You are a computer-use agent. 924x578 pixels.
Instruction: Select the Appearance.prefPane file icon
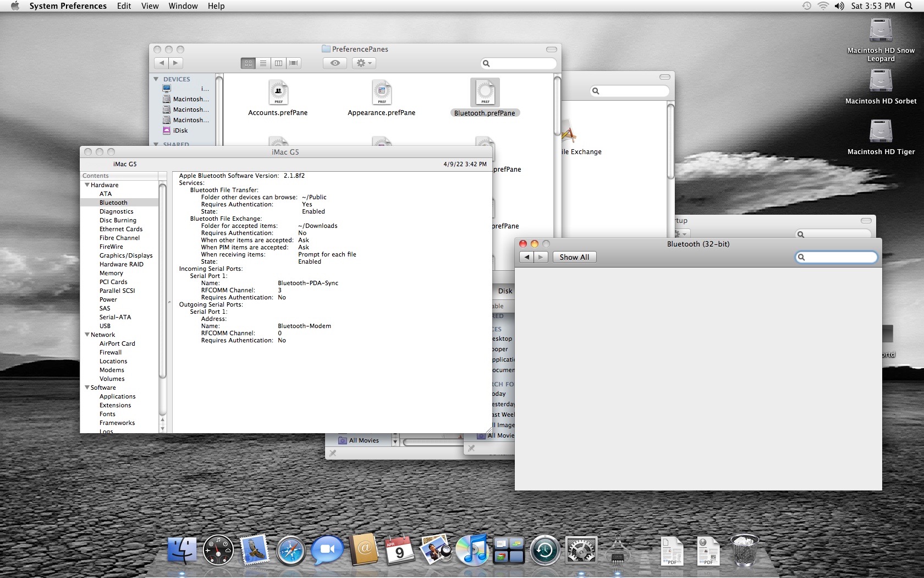[x=382, y=92]
